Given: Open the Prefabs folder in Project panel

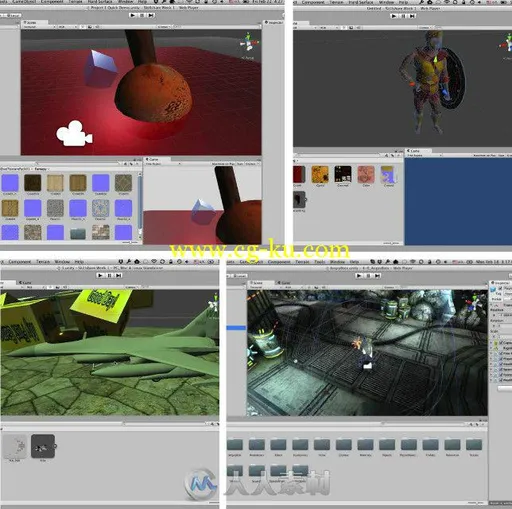Looking at the screenshot, I should click(430, 447).
